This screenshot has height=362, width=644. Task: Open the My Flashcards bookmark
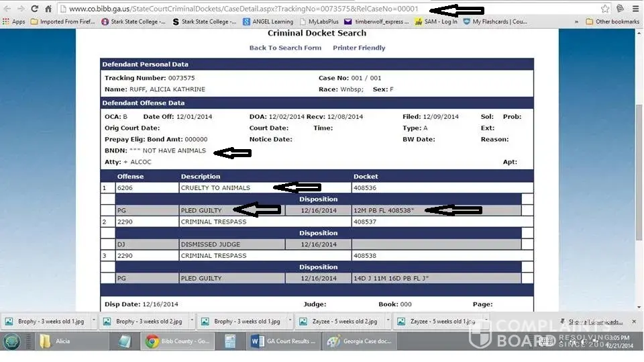click(x=495, y=21)
